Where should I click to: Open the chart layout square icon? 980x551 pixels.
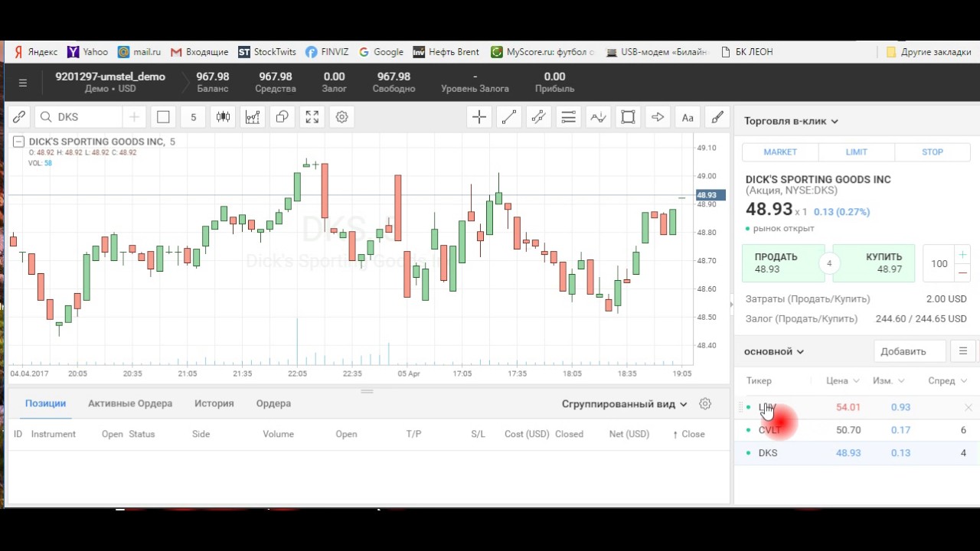click(163, 117)
